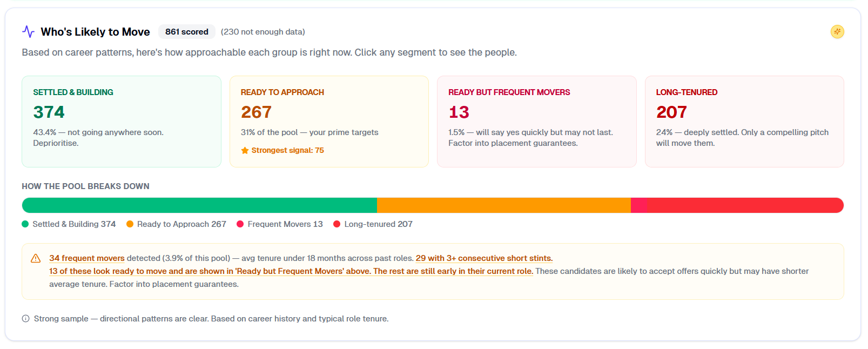Click the green Settled & Building legend dot
Screen dimensions: 868x349
coord(25,224)
